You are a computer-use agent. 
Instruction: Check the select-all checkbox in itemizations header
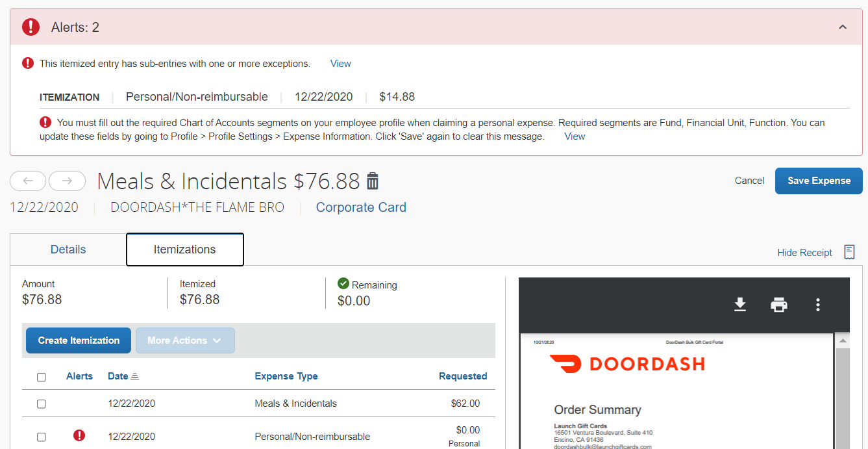coord(42,377)
